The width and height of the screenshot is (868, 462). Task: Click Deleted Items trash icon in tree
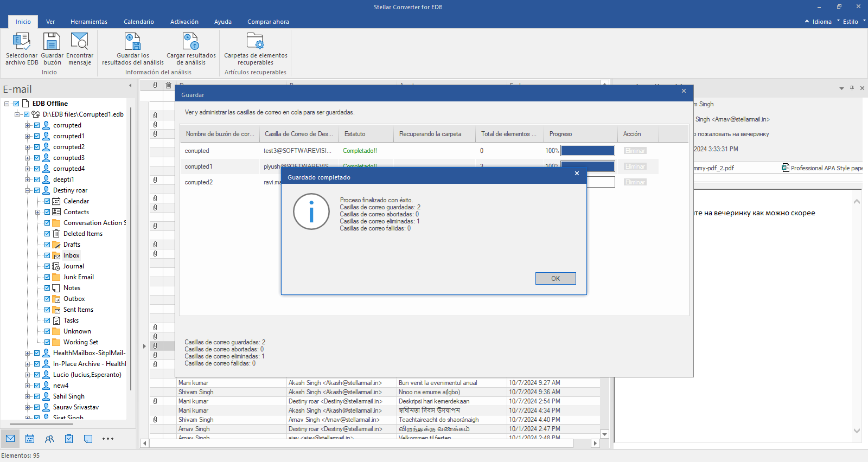[x=56, y=234]
